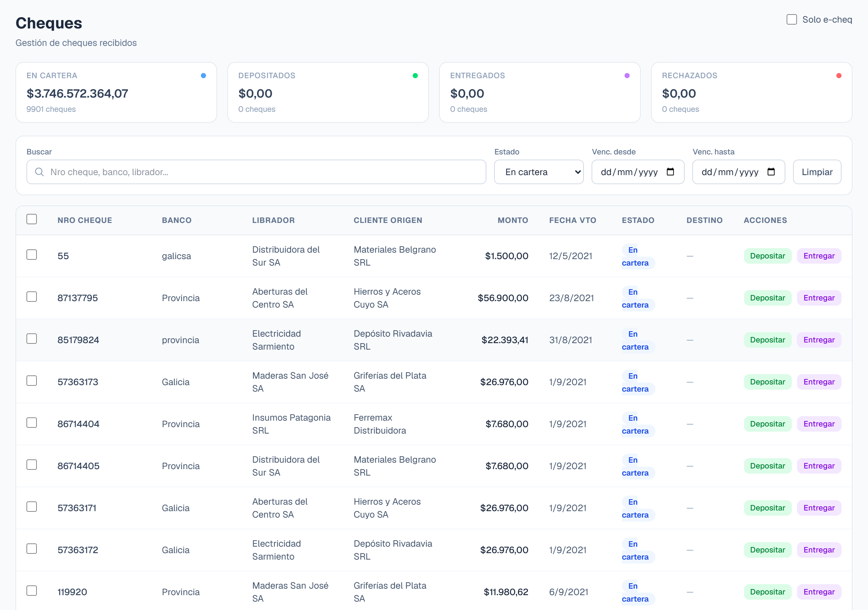This screenshot has height=610, width=868.
Task: Click the FECHA VTO column header
Action: coord(572,220)
